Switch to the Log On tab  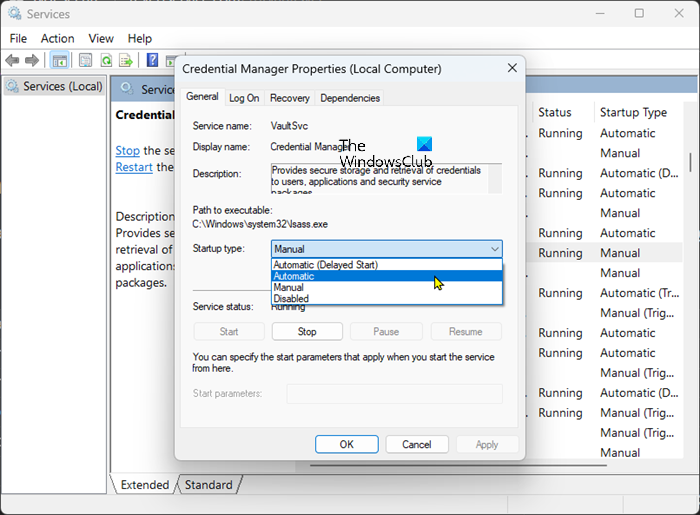(x=244, y=98)
